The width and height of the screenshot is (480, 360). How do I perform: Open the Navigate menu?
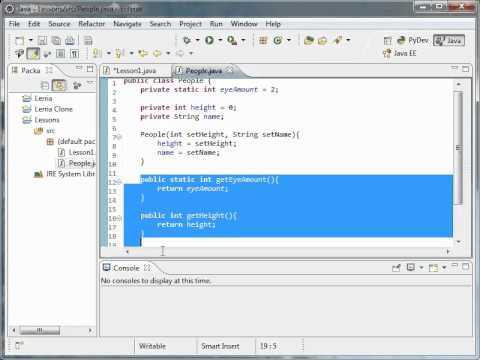pos(127,24)
